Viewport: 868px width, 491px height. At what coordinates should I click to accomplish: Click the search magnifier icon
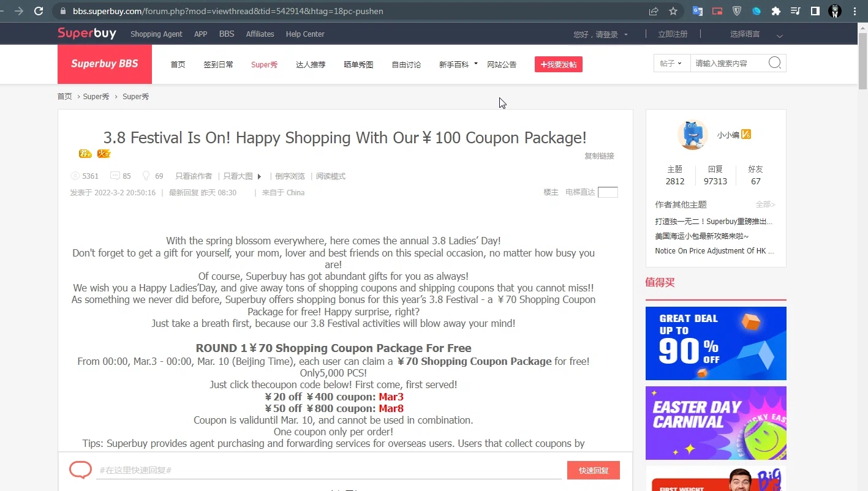[x=775, y=63]
